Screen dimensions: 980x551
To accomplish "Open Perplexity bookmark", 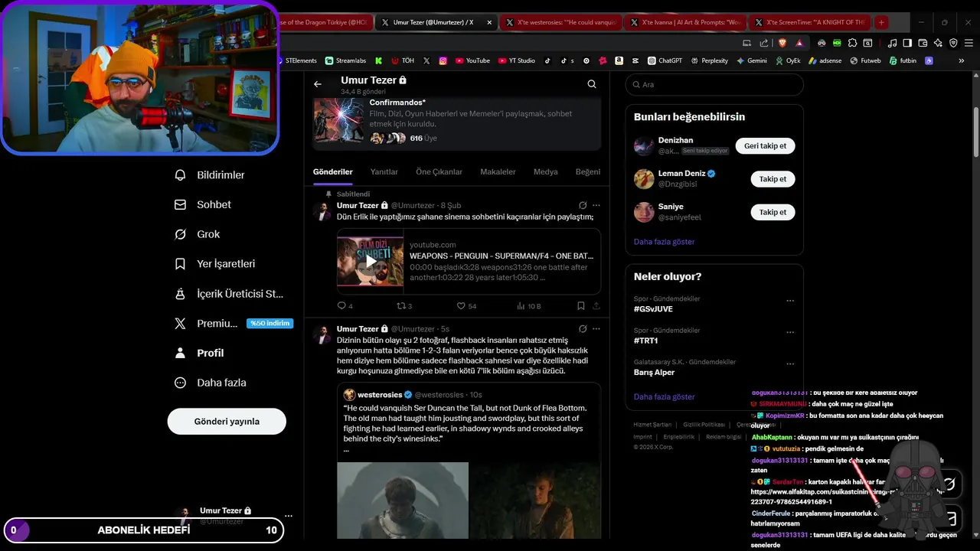I will coord(709,60).
